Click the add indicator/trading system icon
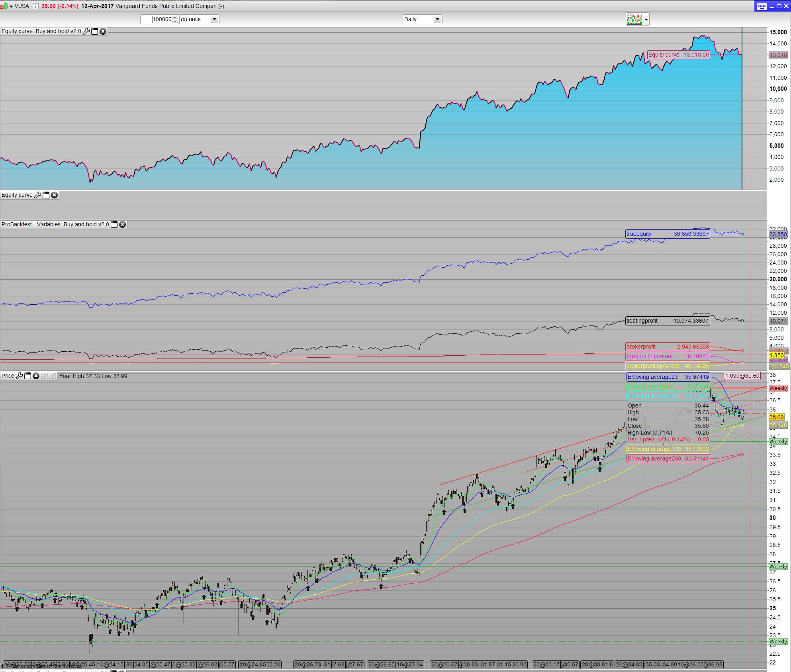This screenshot has height=672, width=791. (x=634, y=19)
